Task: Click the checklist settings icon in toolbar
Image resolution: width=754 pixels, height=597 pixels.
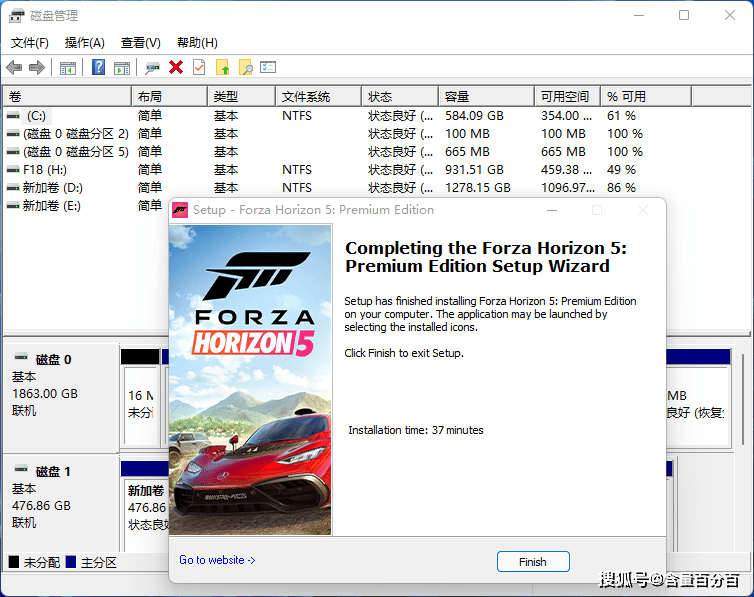Action: tap(268, 67)
